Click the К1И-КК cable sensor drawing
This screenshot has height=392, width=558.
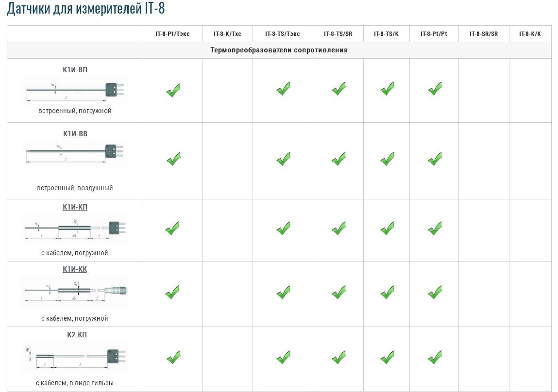click(75, 293)
